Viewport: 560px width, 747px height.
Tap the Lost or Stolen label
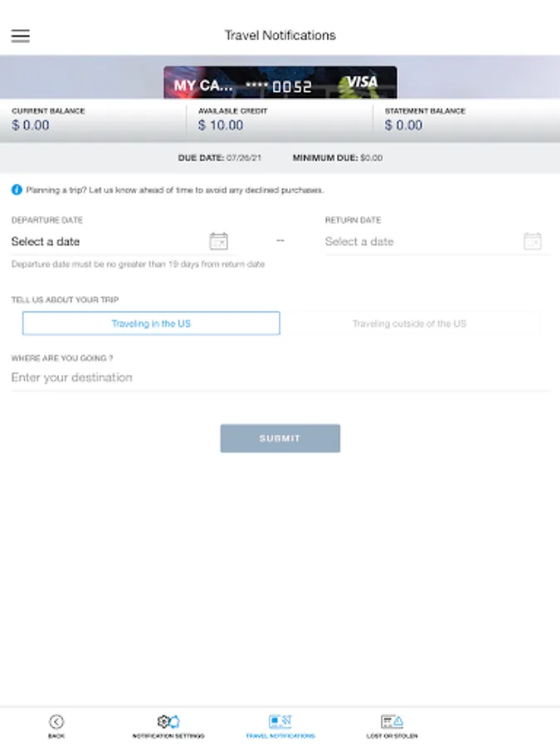click(x=392, y=736)
